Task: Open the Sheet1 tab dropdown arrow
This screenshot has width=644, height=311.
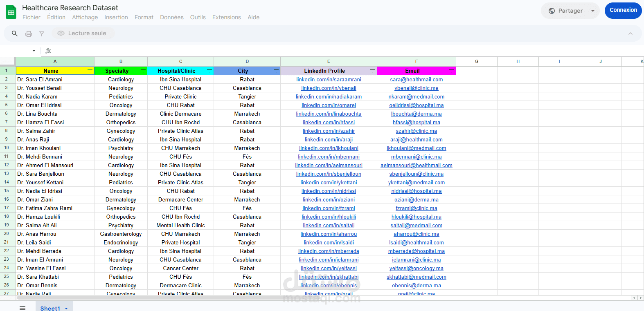Action: (x=66, y=309)
